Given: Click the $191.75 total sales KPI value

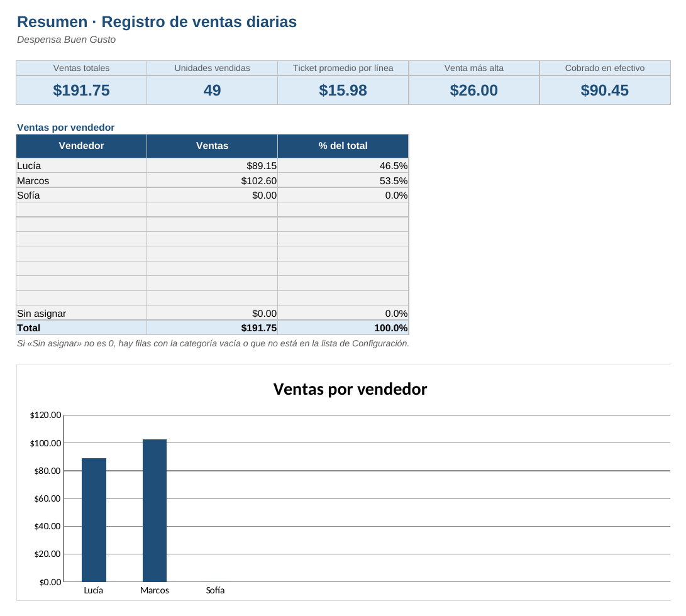Looking at the screenshot, I should (x=81, y=90).
